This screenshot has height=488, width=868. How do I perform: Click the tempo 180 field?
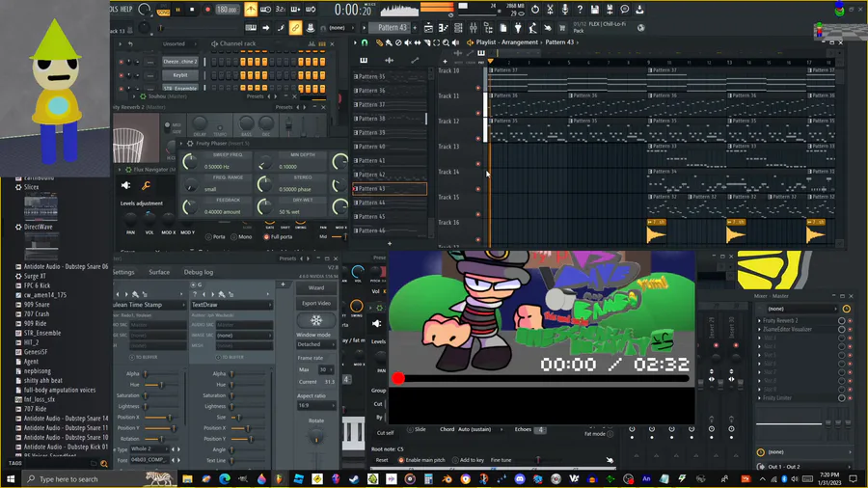(227, 10)
